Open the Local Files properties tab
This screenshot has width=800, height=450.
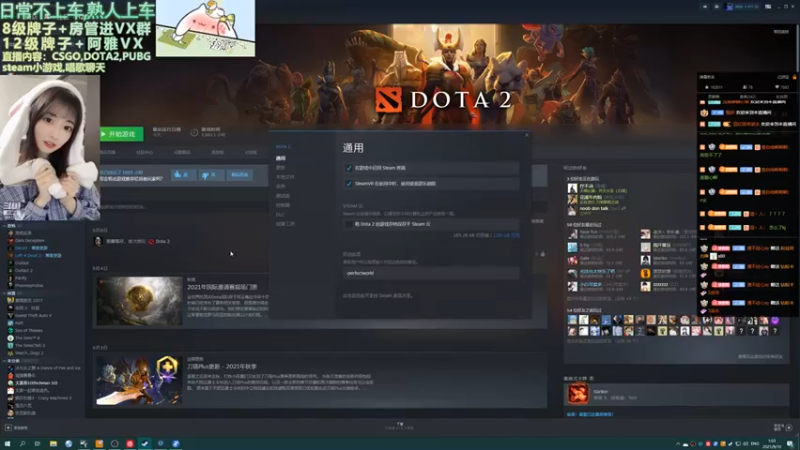coord(285,177)
